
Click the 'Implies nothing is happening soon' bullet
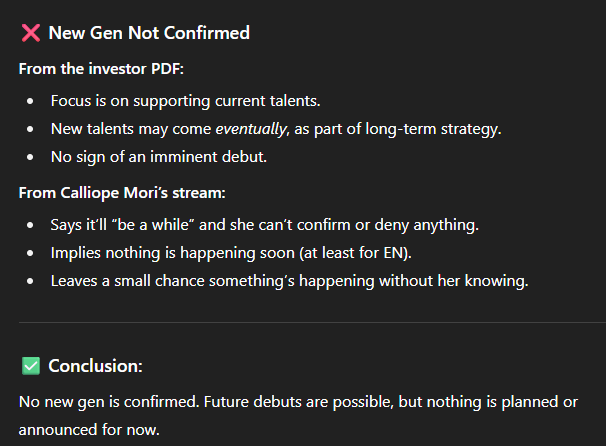tap(231, 253)
